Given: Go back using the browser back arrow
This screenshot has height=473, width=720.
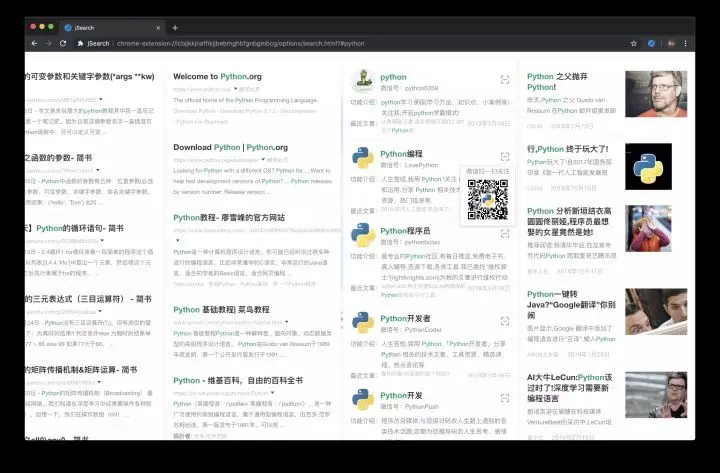Looking at the screenshot, I should tap(34, 43).
